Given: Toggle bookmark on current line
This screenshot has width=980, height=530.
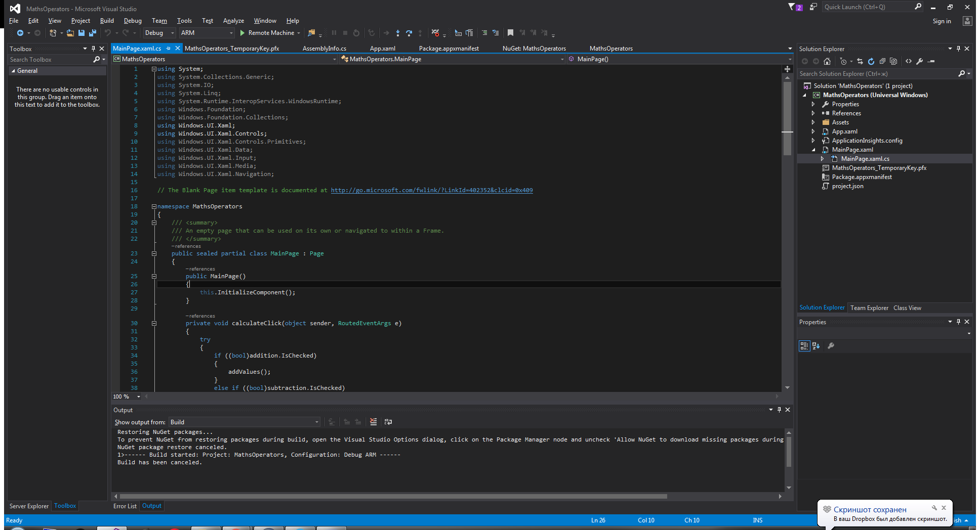Looking at the screenshot, I should (511, 33).
